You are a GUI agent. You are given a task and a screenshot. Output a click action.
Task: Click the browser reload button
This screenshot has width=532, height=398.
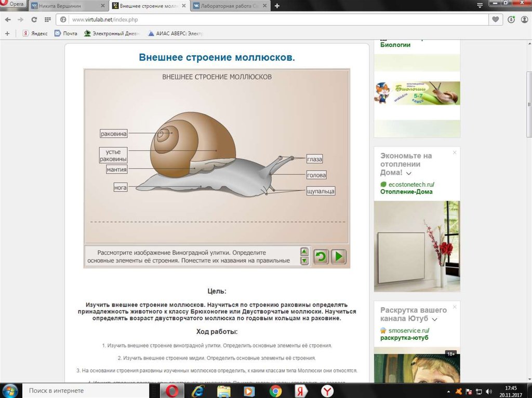(34, 20)
